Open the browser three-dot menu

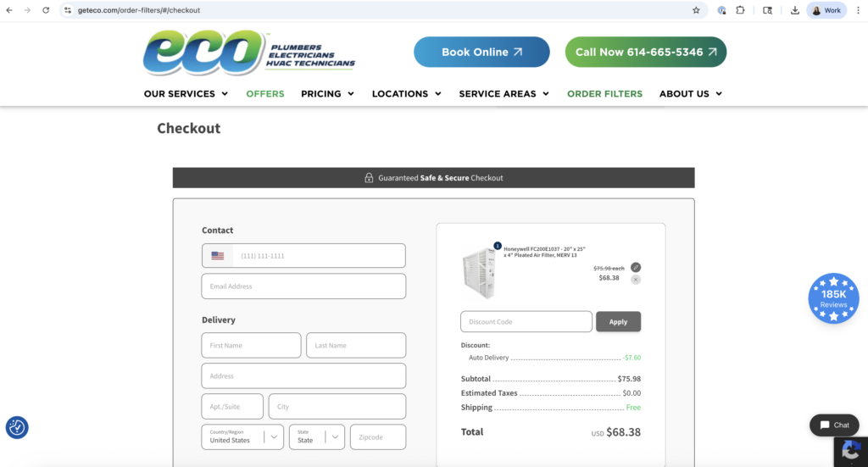(858, 10)
